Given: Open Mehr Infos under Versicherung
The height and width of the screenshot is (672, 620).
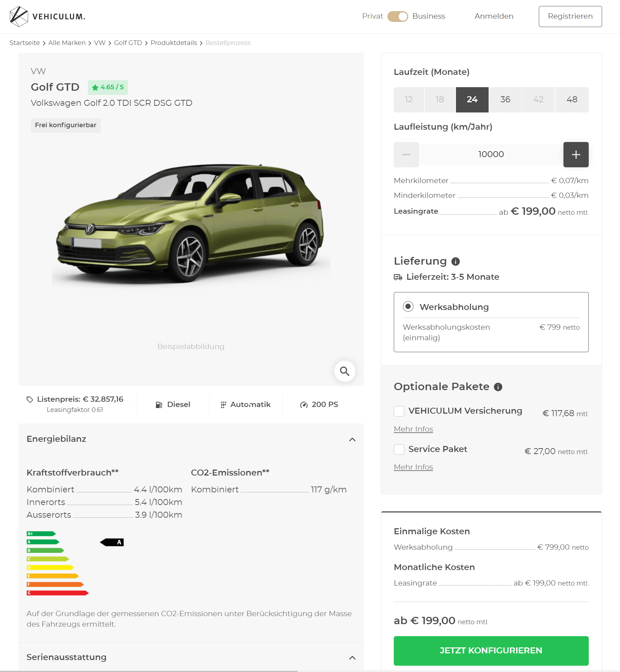Looking at the screenshot, I should [413, 429].
